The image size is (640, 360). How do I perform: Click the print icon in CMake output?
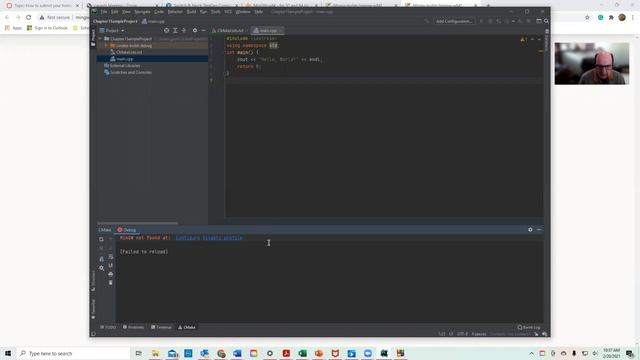click(x=111, y=274)
